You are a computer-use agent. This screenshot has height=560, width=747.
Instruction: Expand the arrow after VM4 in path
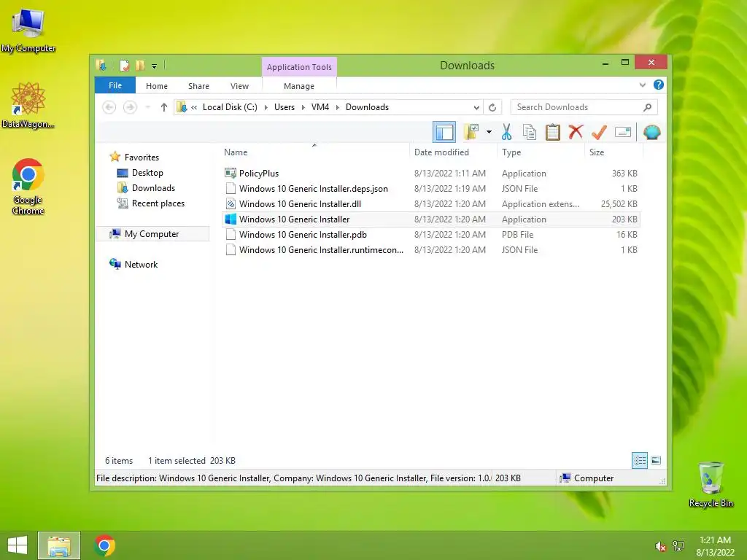pos(337,107)
